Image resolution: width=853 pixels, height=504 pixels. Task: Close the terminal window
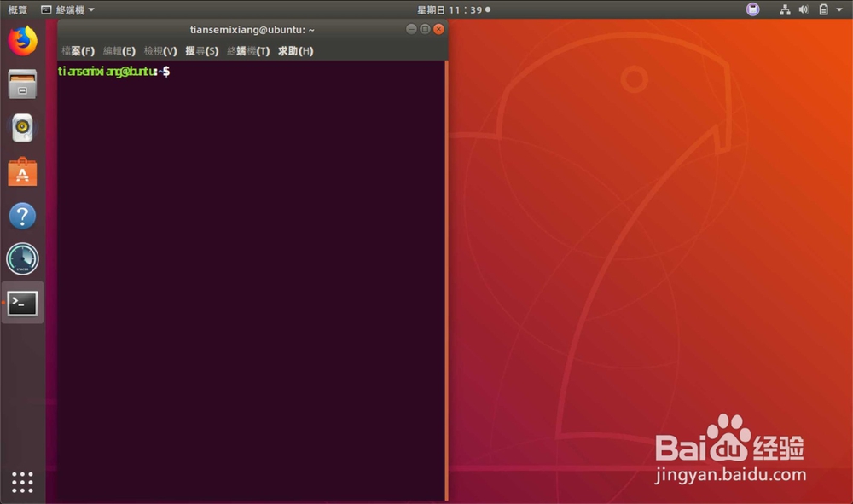coord(439,29)
